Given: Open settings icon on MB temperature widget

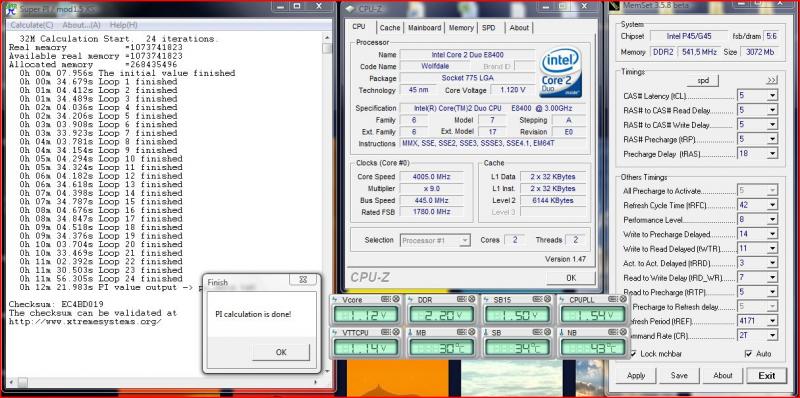Looking at the screenshot, I should [461, 332].
